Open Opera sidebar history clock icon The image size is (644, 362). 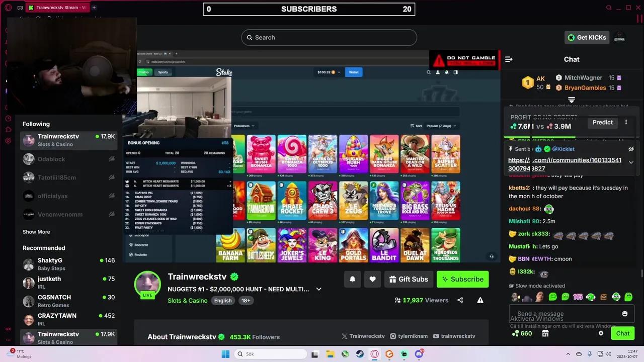click(8, 119)
